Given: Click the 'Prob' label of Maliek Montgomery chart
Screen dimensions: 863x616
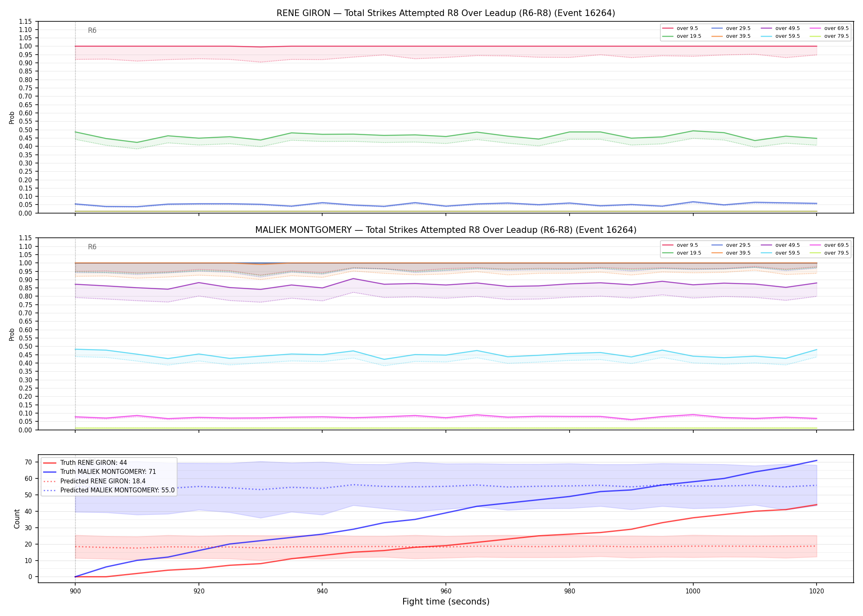Looking at the screenshot, I should [12, 334].
